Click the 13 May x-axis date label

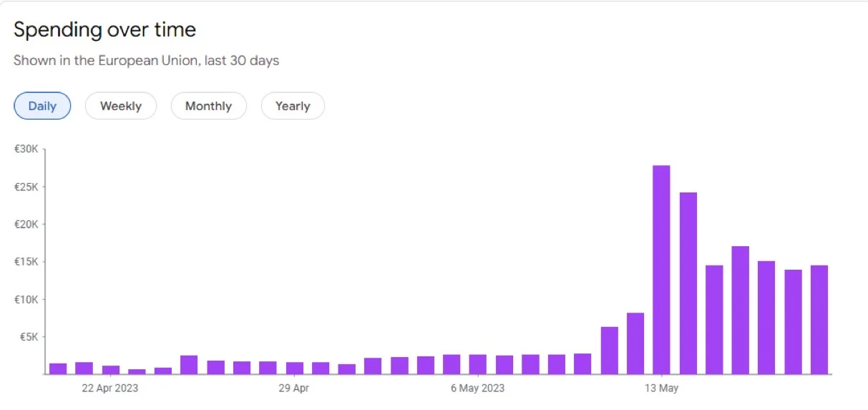tap(661, 389)
